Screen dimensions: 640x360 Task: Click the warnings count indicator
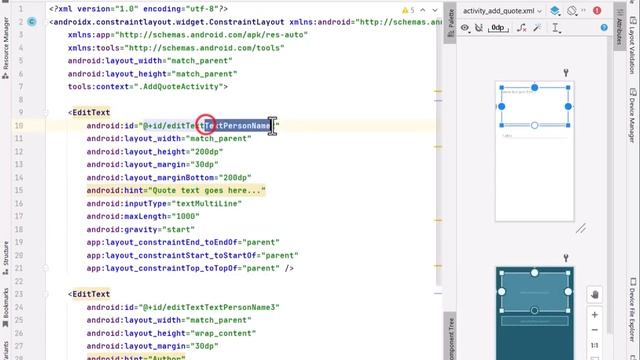(408, 10)
